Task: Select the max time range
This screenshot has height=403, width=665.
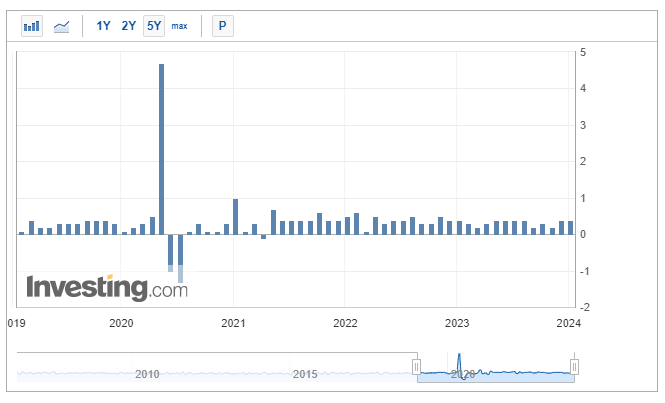Action: [x=179, y=26]
